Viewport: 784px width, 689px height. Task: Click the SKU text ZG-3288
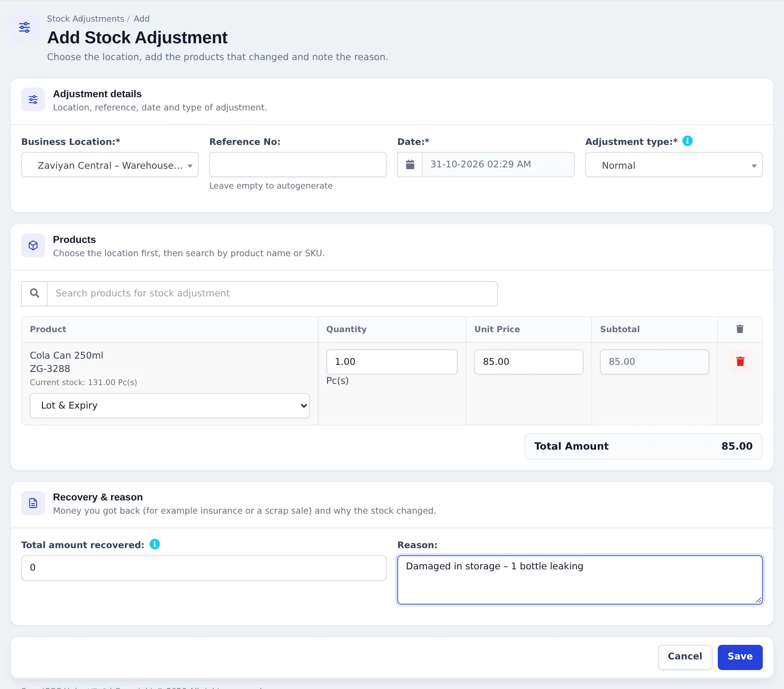pos(50,369)
